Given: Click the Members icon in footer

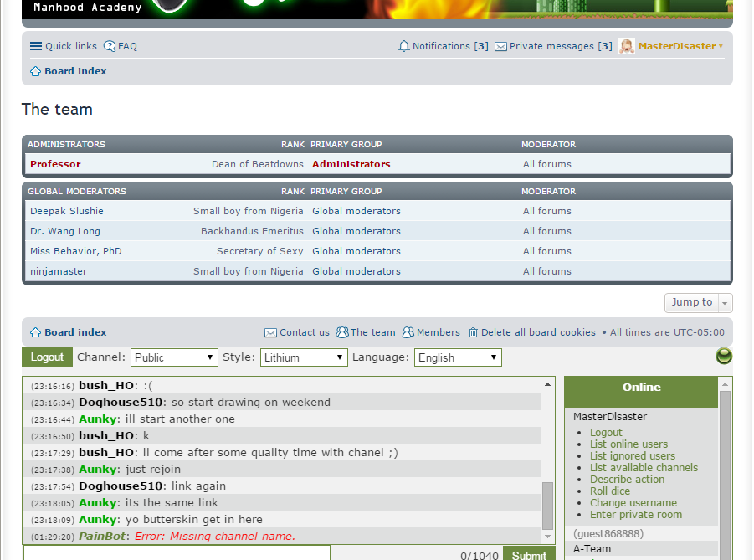Looking at the screenshot, I should click(x=408, y=332).
